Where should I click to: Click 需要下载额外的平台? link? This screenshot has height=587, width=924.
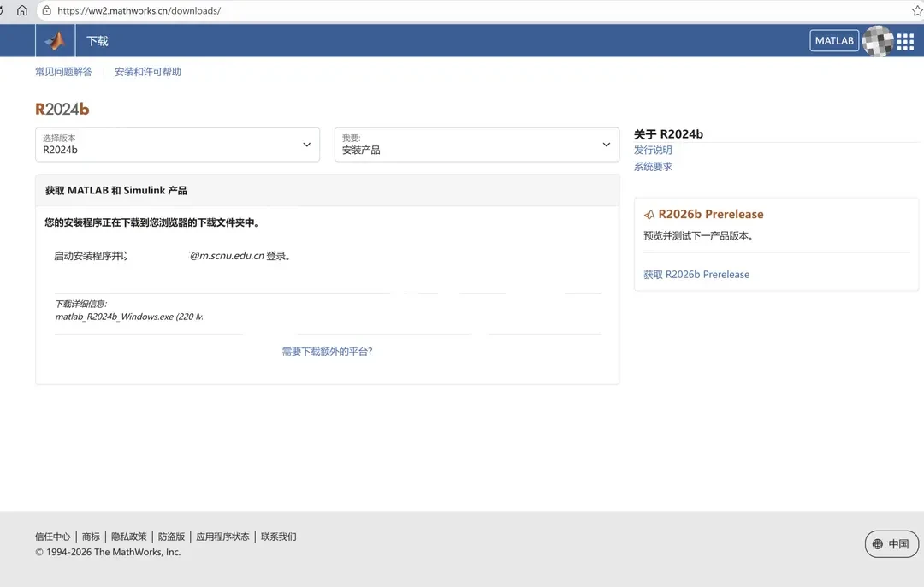tap(327, 352)
